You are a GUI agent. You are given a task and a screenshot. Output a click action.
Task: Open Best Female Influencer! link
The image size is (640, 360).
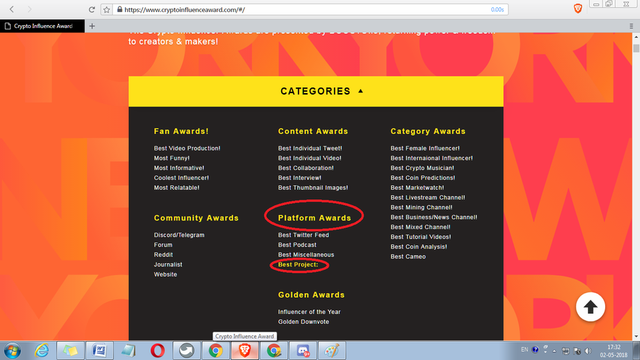pos(425,148)
